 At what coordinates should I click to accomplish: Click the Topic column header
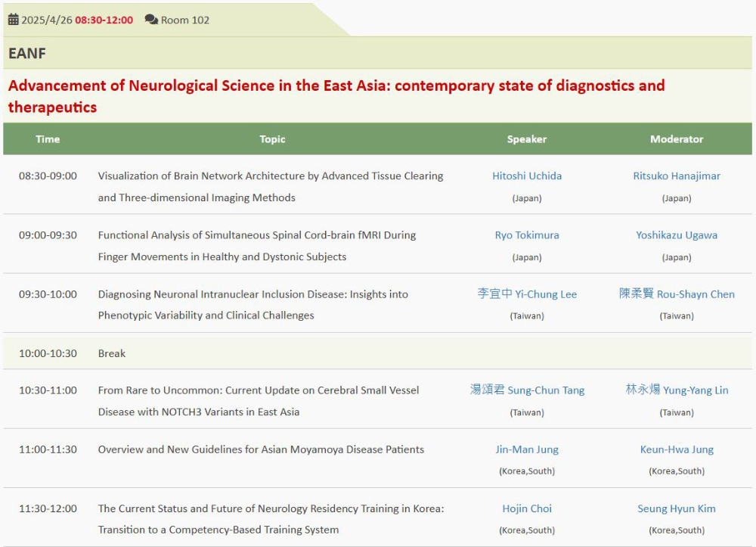click(x=272, y=139)
